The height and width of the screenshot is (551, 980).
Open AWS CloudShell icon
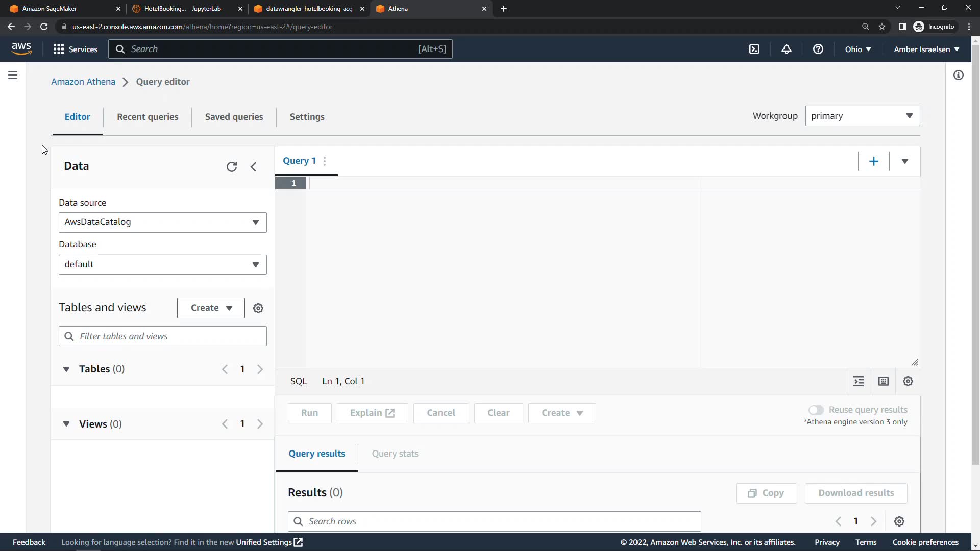(x=754, y=49)
